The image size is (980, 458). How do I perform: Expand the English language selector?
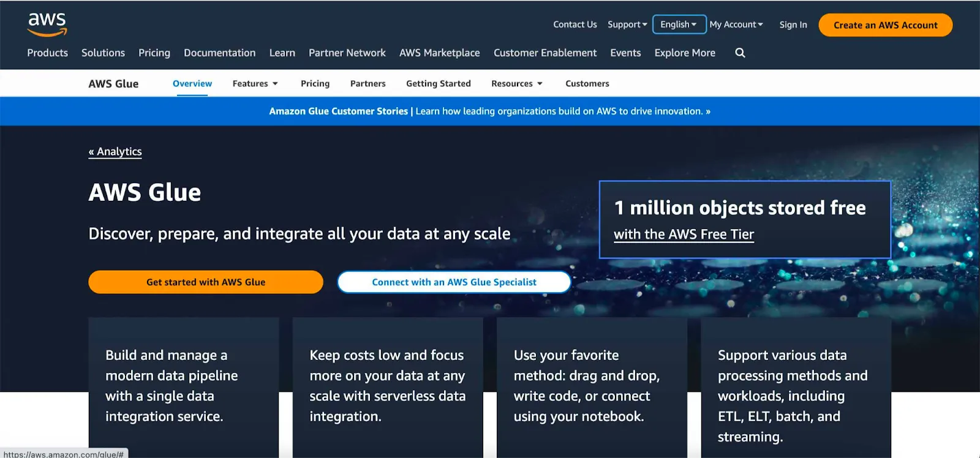tap(679, 24)
